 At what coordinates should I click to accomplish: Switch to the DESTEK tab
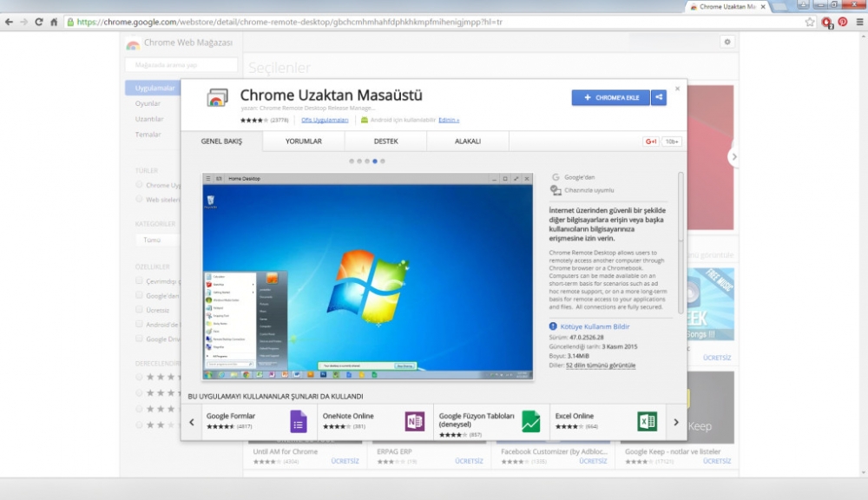(385, 141)
